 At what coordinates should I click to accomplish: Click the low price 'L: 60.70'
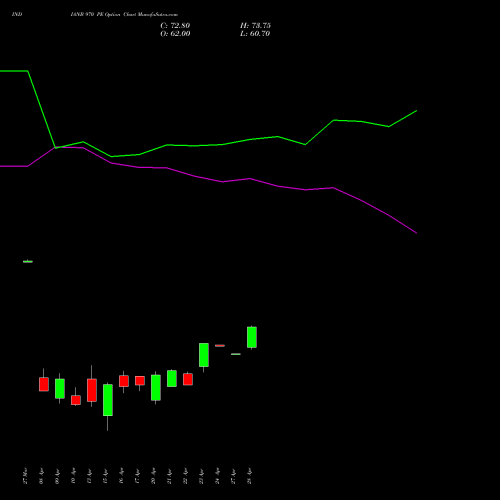pos(255,34)
